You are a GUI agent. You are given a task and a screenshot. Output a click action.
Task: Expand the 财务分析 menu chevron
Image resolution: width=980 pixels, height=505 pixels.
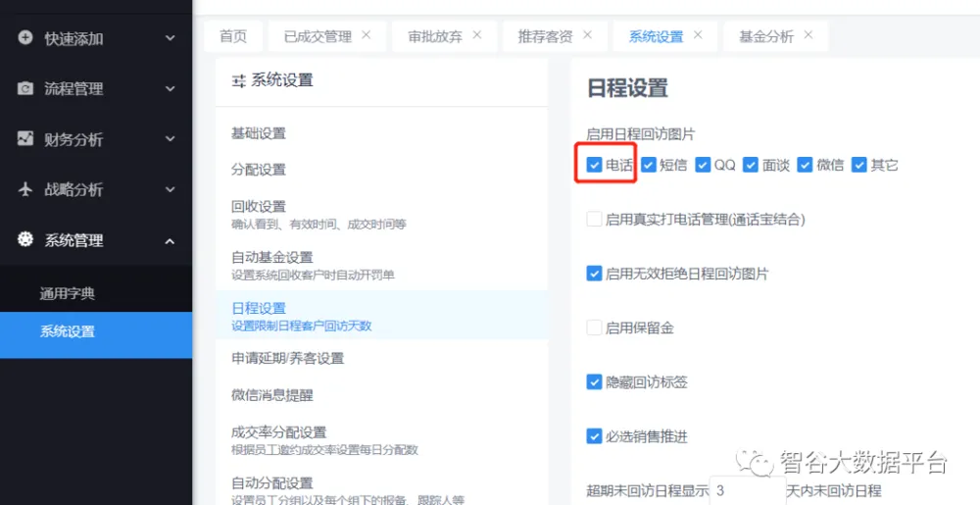point(171,139)
